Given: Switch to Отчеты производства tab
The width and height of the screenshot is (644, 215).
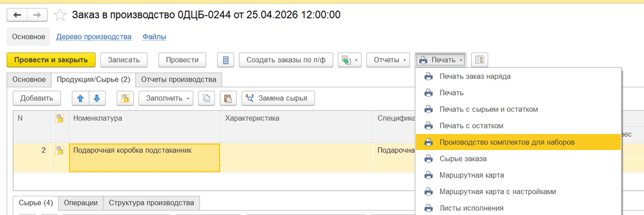Looking at the screenshot, I should 179,79.
